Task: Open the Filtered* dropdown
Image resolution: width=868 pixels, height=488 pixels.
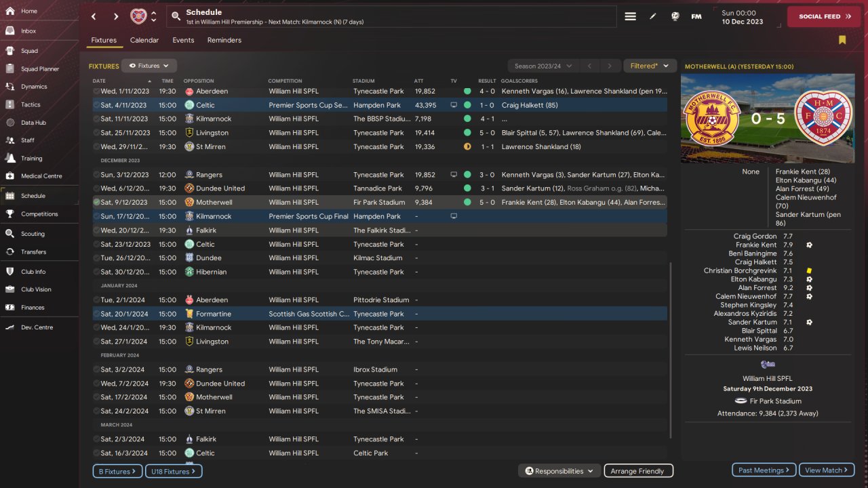Action: click(x=649, y=66)
